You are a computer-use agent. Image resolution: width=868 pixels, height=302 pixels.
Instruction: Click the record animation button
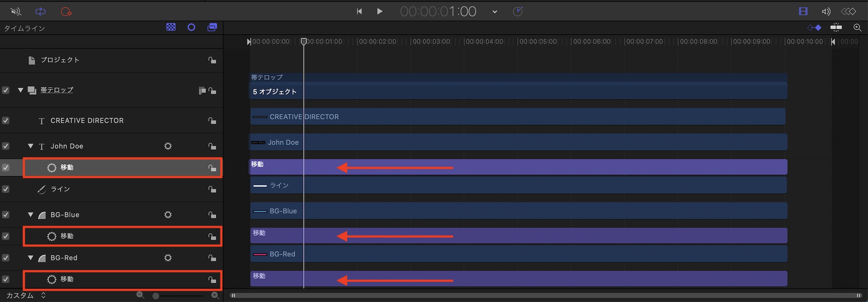pos(66,12)
